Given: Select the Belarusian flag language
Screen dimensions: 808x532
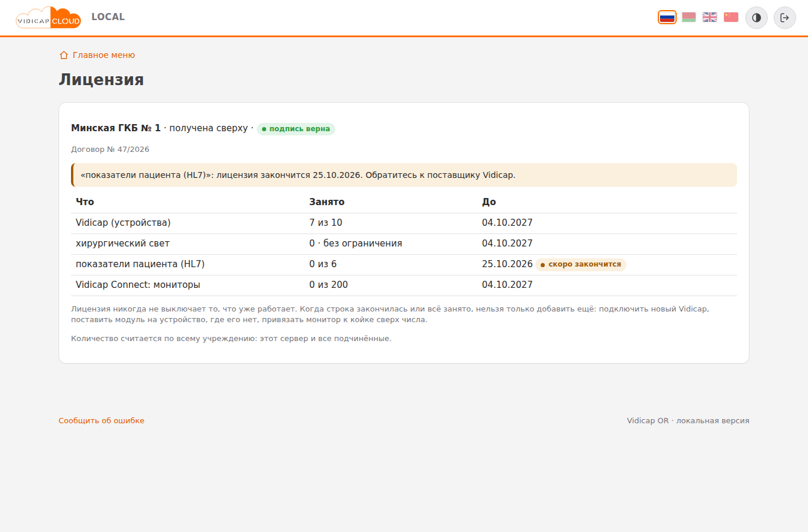Looking at the screenshot, I should tap(689, 17).
